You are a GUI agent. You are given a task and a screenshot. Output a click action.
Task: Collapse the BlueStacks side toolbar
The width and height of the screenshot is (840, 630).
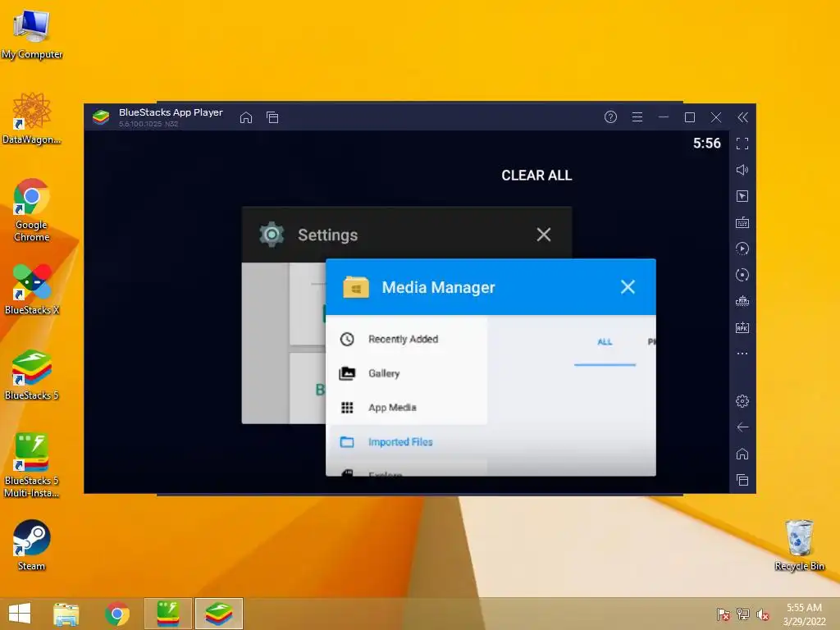tap(742, 117)
